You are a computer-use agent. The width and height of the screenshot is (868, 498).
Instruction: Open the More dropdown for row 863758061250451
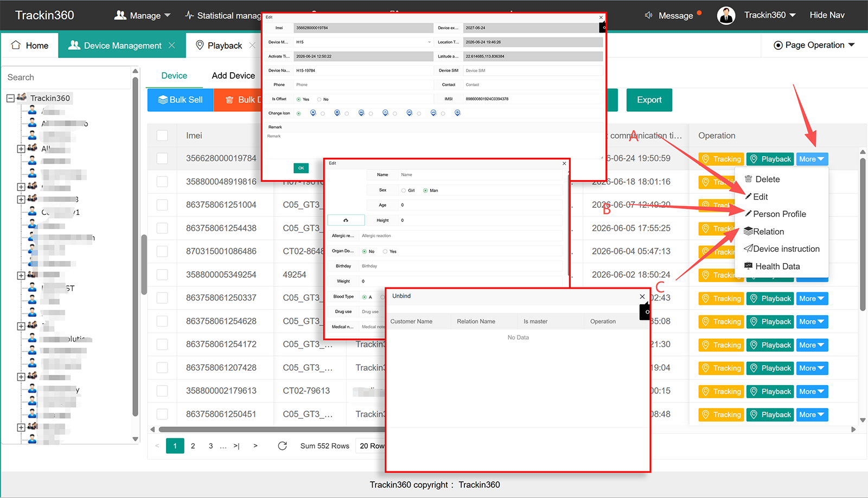coord(812,414)
